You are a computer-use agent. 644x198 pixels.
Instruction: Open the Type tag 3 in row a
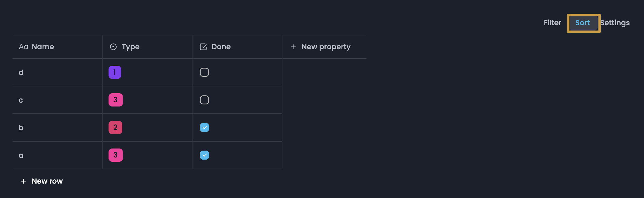pos(116,155)
